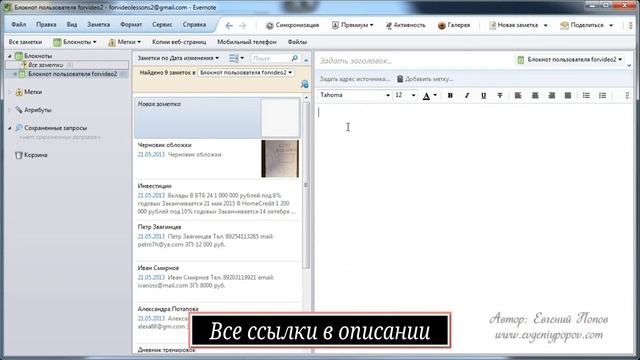Open the Корзина trash

pos(31,155)
